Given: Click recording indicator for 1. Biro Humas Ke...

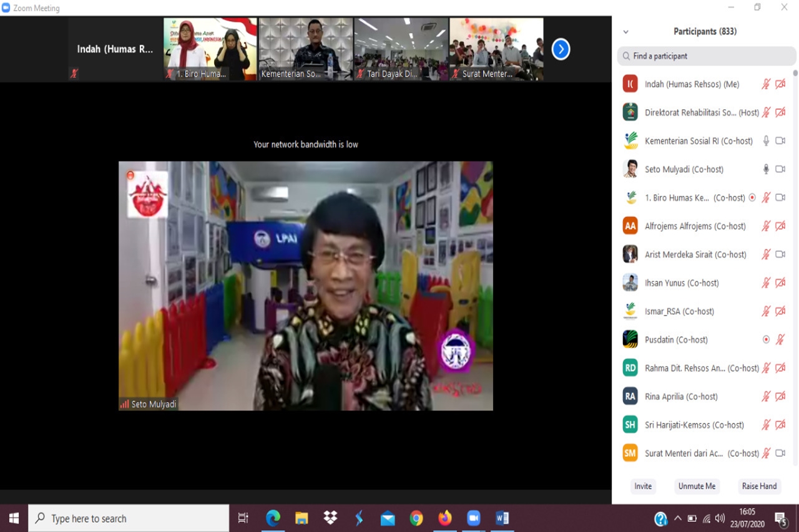Looking at the screenshot, I should pyautogui.click(x=752, y=198).
